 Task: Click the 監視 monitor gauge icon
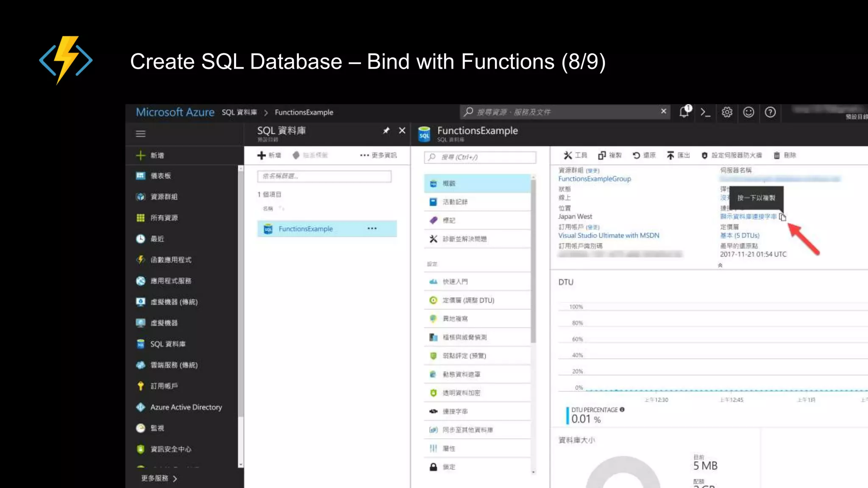(x=141, y=428)
